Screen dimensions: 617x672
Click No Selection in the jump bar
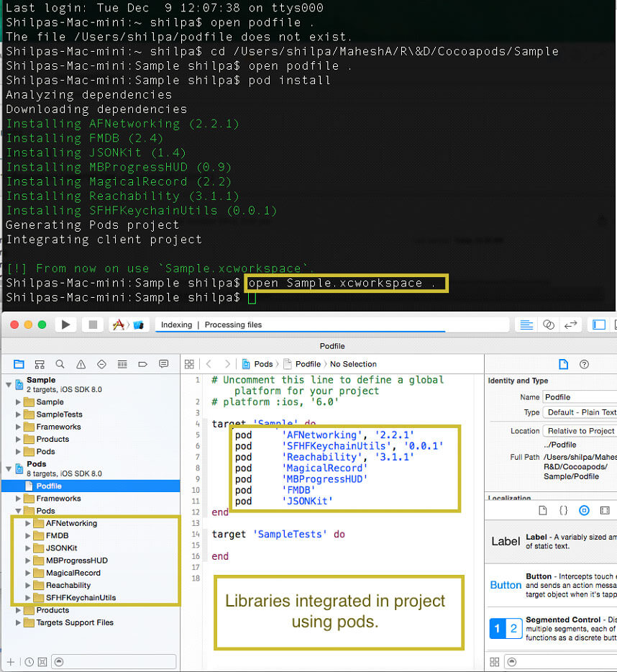(353, 364)
